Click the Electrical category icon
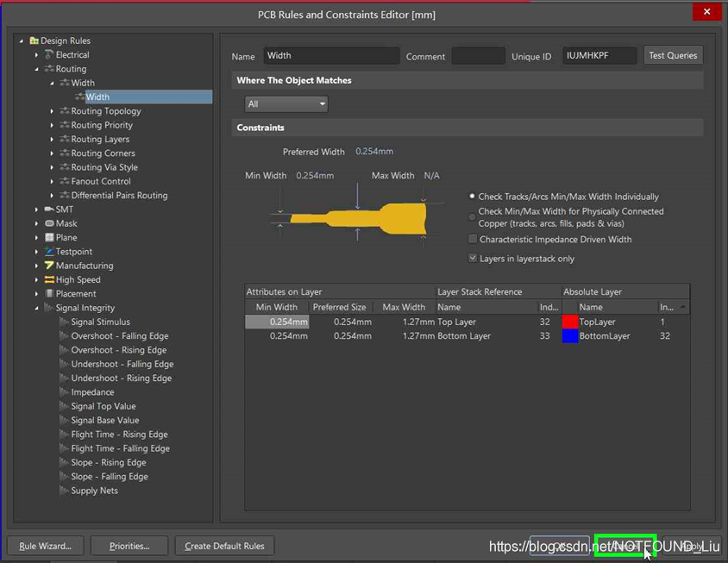 point(49,55)
